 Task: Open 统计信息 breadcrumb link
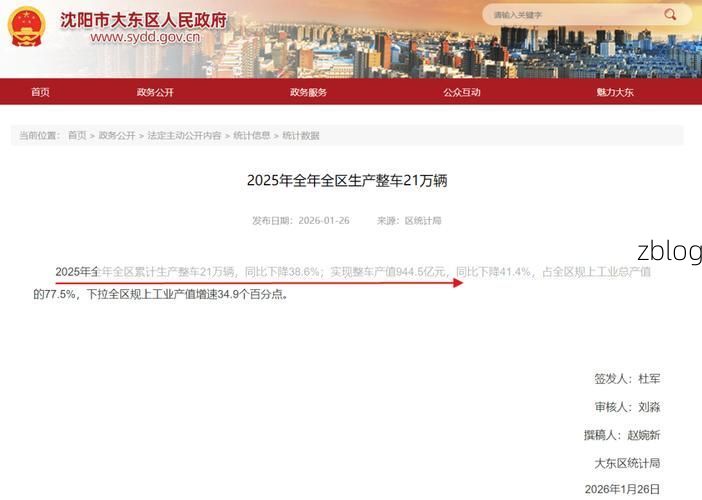252,135
